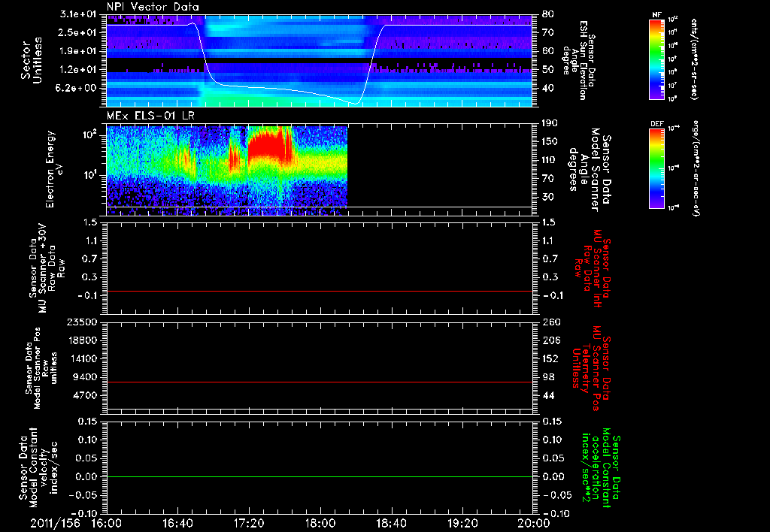
Task: Click the "260" telemetry tick label
Action: coord(550,322)
